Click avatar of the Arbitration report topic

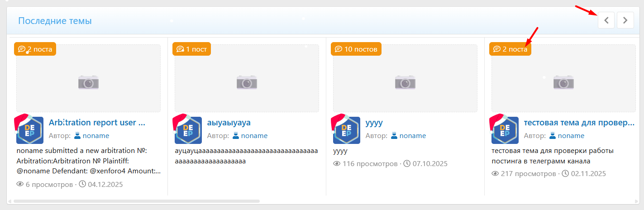(x=30, y=130)
